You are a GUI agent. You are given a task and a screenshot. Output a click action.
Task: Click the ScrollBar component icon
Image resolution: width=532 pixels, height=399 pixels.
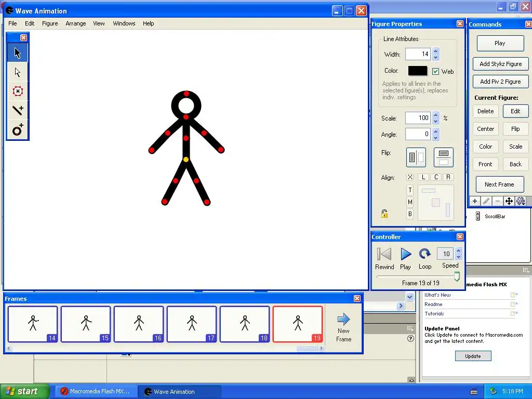(x=478, y=216)
